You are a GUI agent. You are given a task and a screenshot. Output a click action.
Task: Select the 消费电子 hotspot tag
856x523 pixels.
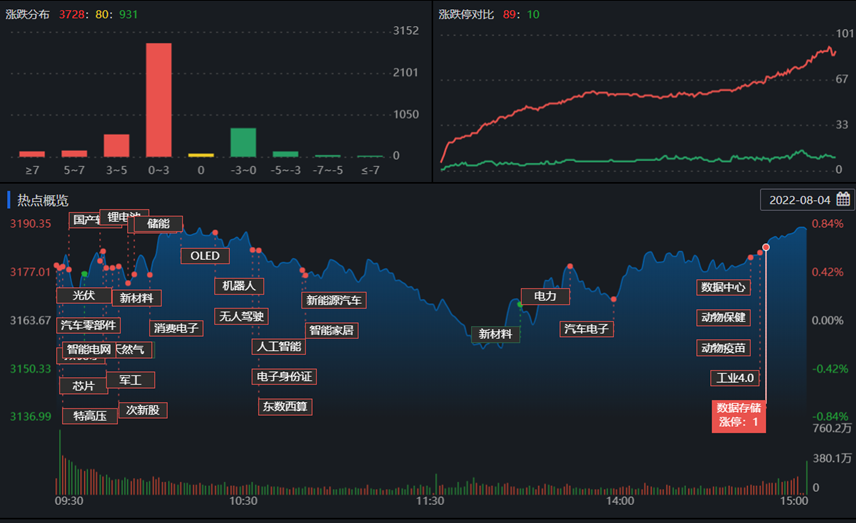[x=176, y=328]
